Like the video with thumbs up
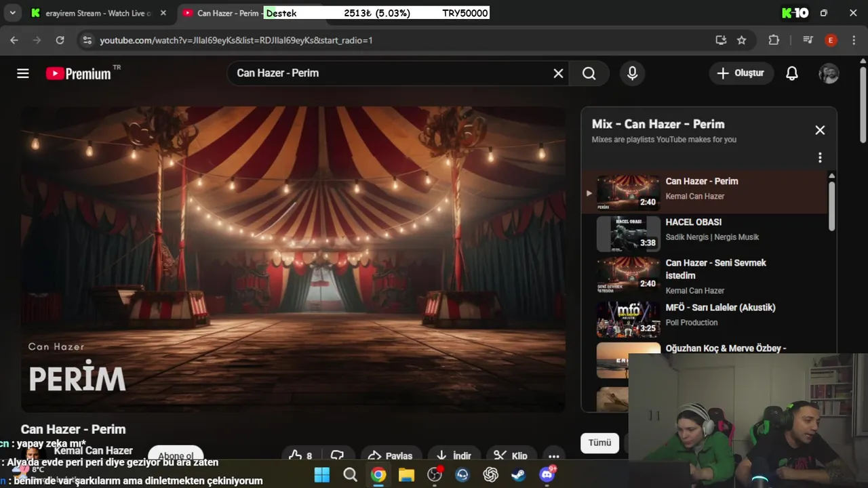868x488 pixels. click(x=300, y=455)
